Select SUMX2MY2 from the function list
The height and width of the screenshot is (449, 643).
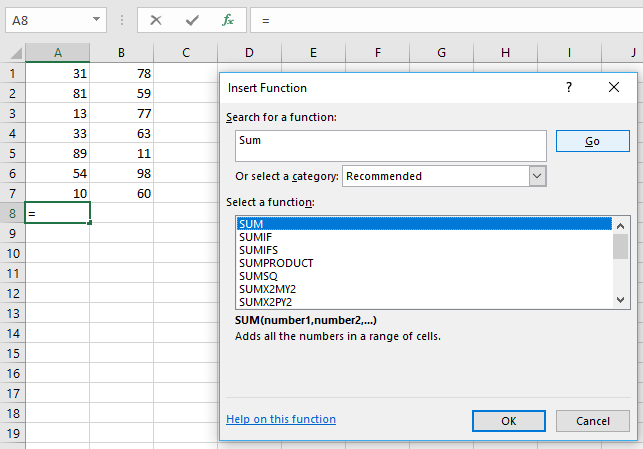point(267,289)
